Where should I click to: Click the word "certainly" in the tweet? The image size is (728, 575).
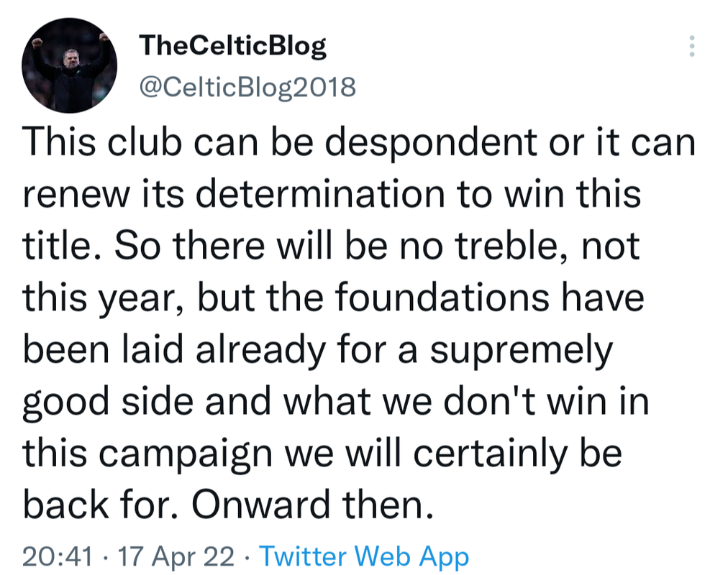tap(490, 454)
